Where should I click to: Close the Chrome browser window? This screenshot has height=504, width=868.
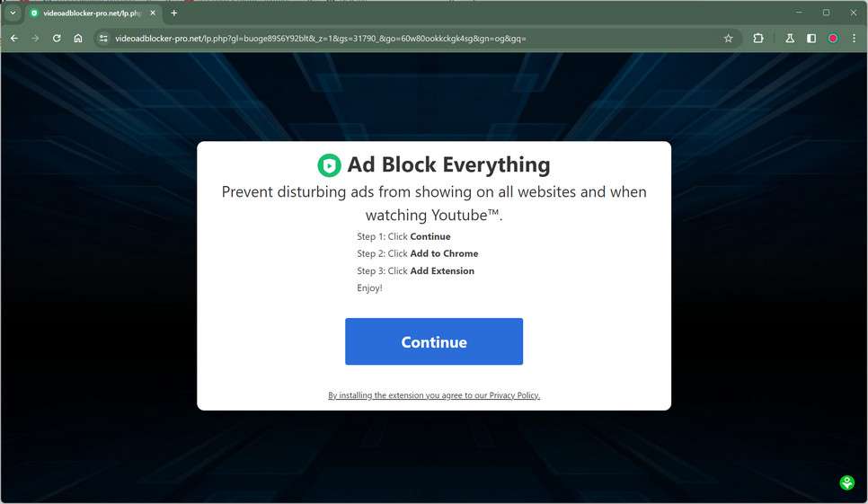(x=853, y=13)
